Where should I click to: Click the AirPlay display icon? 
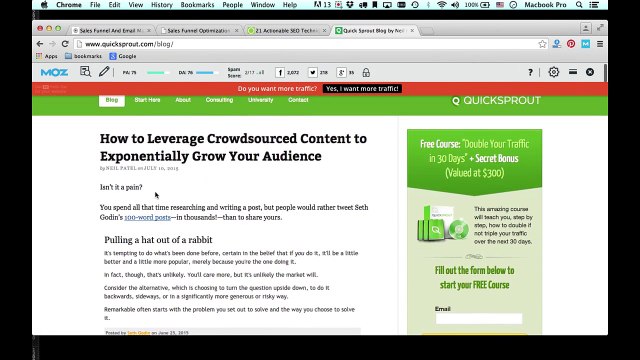(x=387, y=5)
